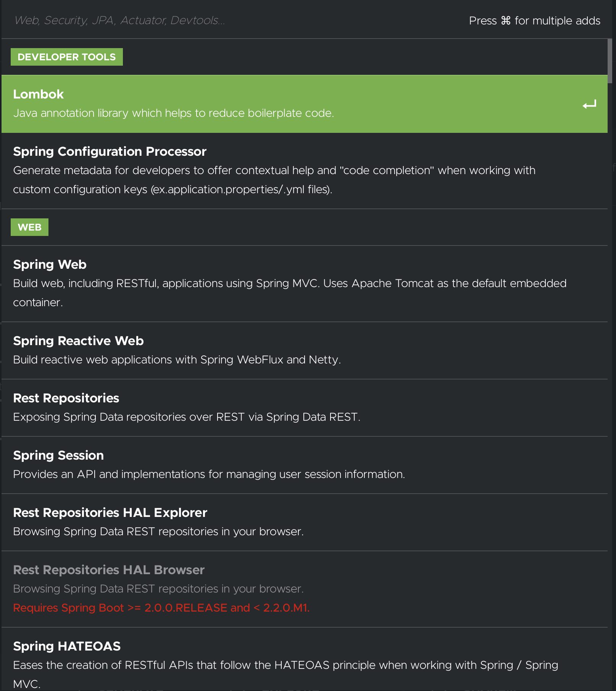Click the enter arrow icon on Lombok row
Screen dimensions: 616x691
pyautogui.click(x=589, y=104)
